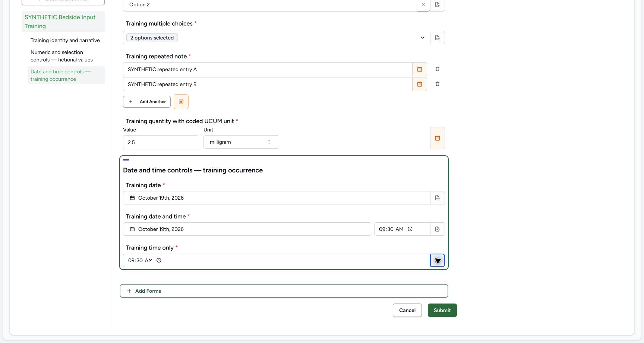Go to Numeric and selection controls section
644x343 pixels.
coord(66,56)
